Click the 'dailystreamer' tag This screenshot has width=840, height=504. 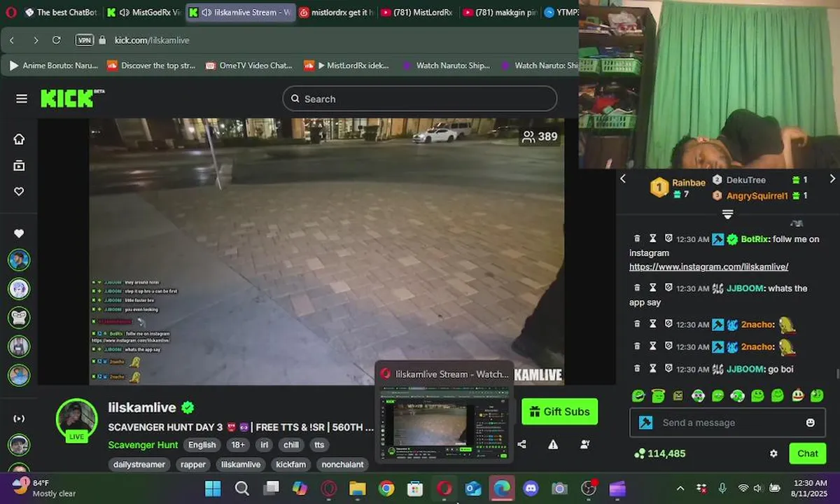coord(139,464)
